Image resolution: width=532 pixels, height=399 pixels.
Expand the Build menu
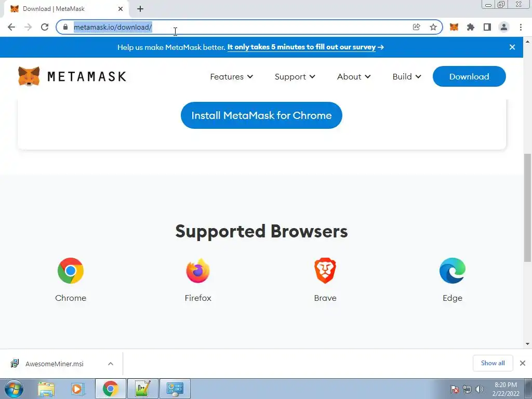click(x=407, y=77)
